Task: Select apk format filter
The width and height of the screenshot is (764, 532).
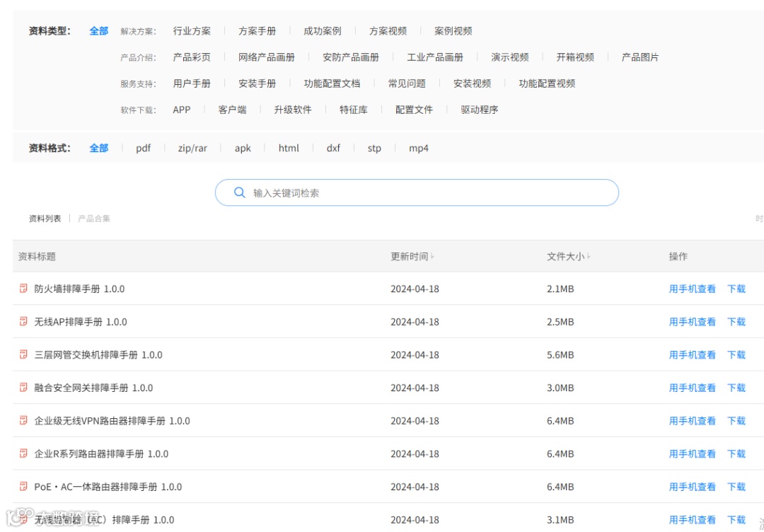Action: [x=243, y=148]
